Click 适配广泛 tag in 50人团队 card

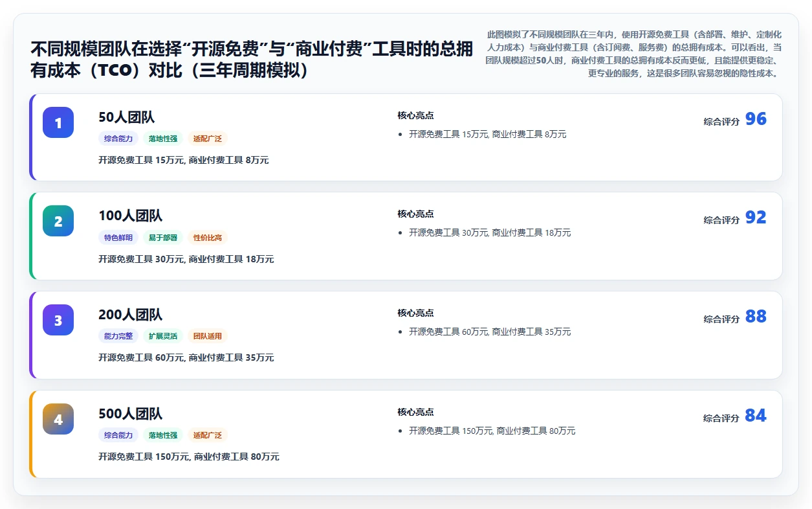[208, 139]
